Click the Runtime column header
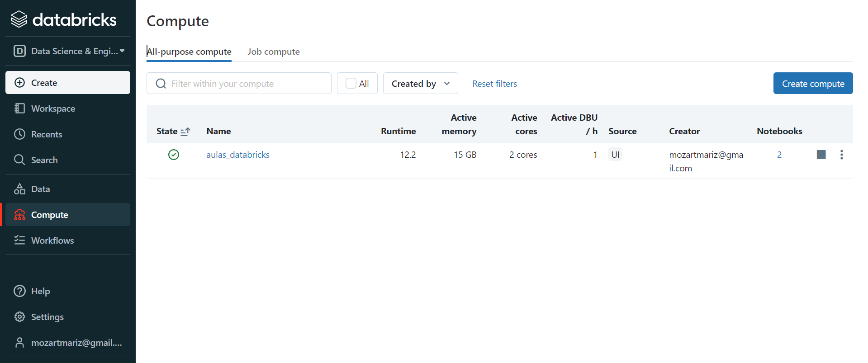Image resolution: width=868 pixels, height=363 pixels. pos(398,131)
